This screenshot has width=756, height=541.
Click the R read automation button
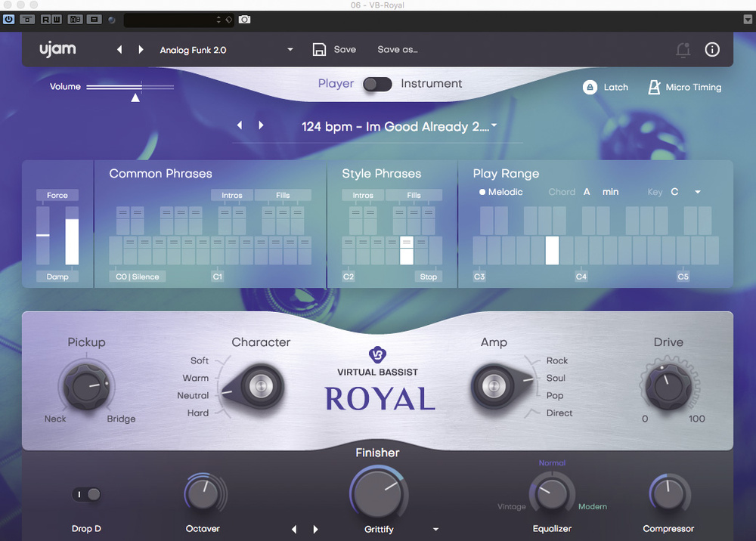click(46, 20)
